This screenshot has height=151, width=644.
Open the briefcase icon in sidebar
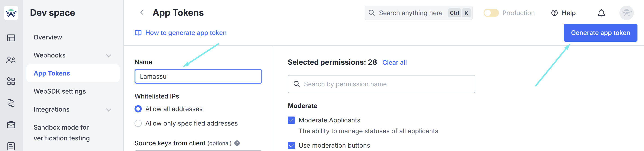pyautogui.click(x=11, y=124)
